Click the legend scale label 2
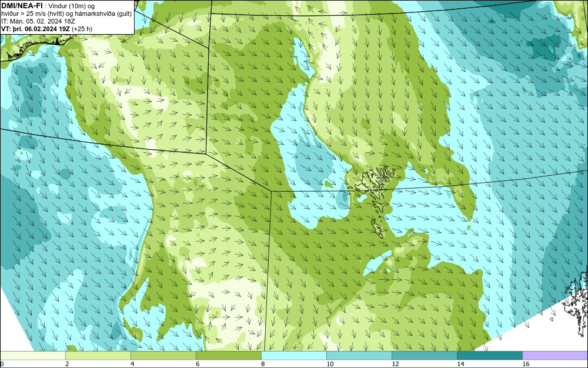The height and width of the screenshot is (368, 588). coord(67,364)
